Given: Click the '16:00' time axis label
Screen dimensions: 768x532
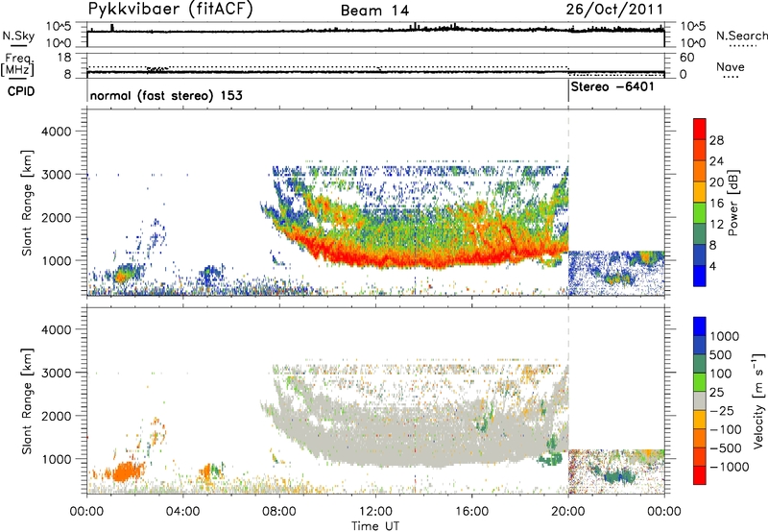Looking at the screenshot, I should tap(471, 512).
